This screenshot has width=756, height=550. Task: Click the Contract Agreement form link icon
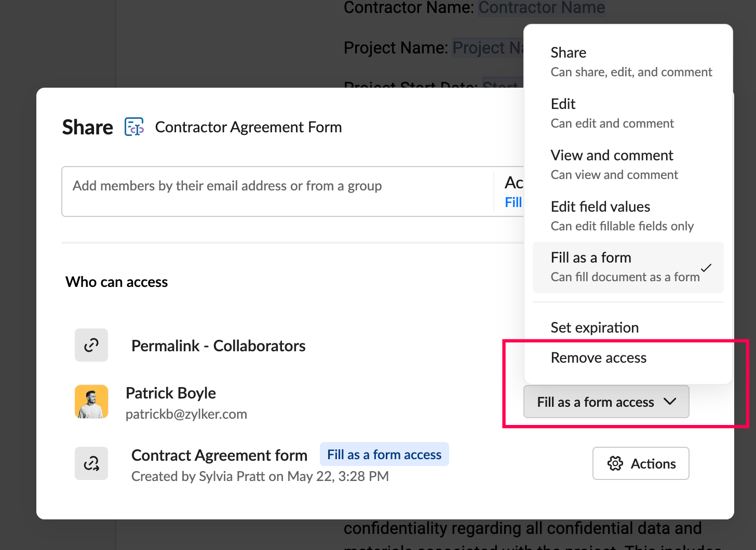click(x=91, y=463)
